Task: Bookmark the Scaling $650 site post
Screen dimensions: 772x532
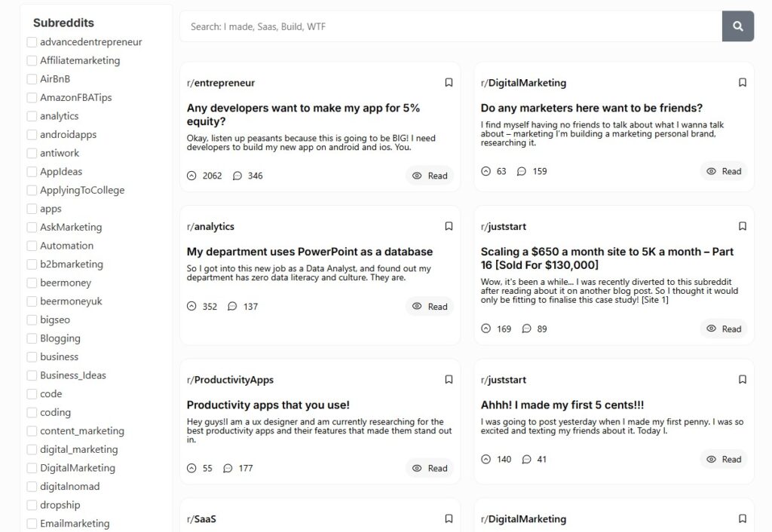Action: [x=742, y=226]
